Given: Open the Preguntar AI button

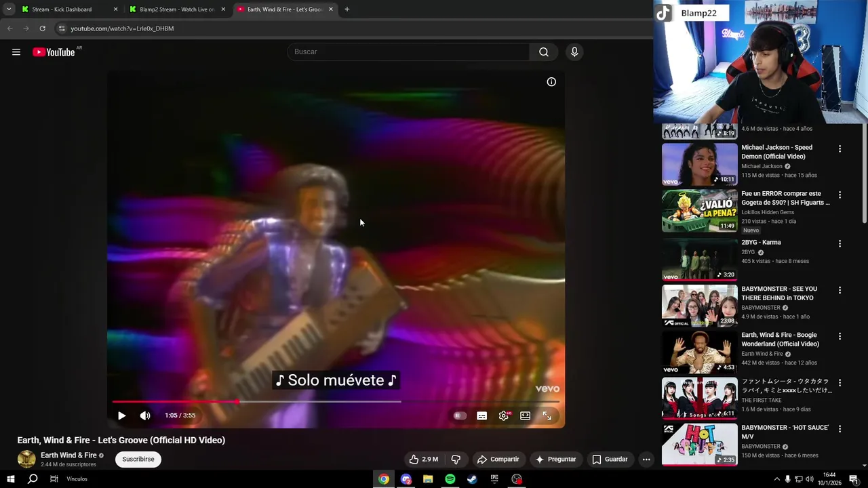Looking at the screenshot, I should coord(555,460).
